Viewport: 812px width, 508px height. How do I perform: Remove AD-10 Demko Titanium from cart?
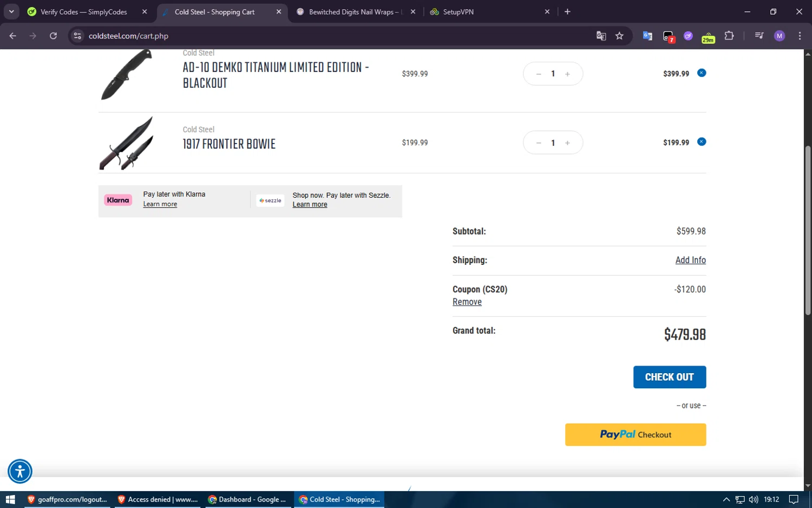point(702,73)
